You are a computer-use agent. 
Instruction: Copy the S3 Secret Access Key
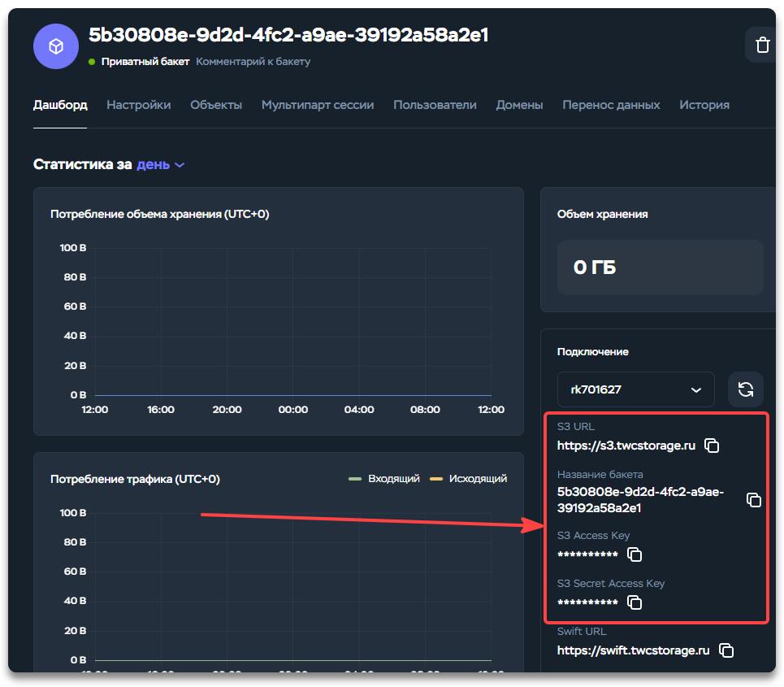635,602
